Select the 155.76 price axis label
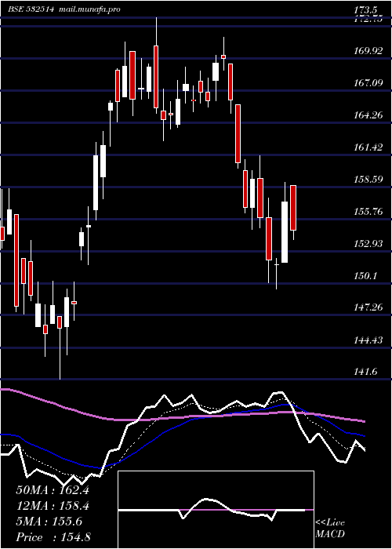The height and width of the screenshot is (549, 392). (x=368, y=211)
